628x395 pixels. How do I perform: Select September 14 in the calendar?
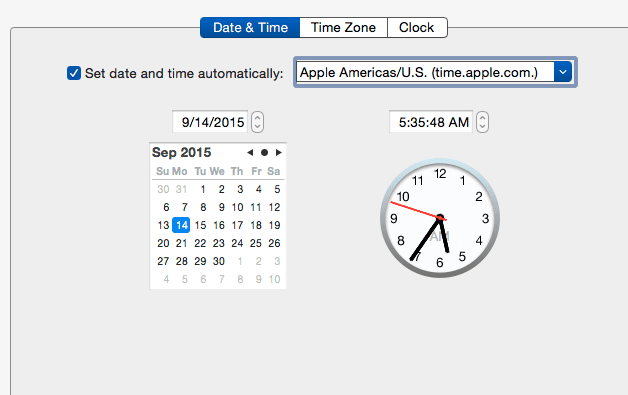pos(181,225)
